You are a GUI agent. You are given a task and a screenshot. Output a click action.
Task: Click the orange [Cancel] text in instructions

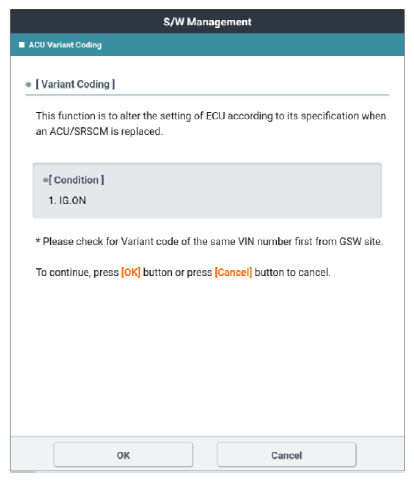233,272
